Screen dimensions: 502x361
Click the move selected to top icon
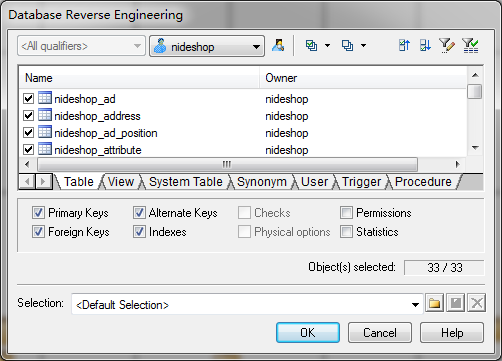pos(404,46)
